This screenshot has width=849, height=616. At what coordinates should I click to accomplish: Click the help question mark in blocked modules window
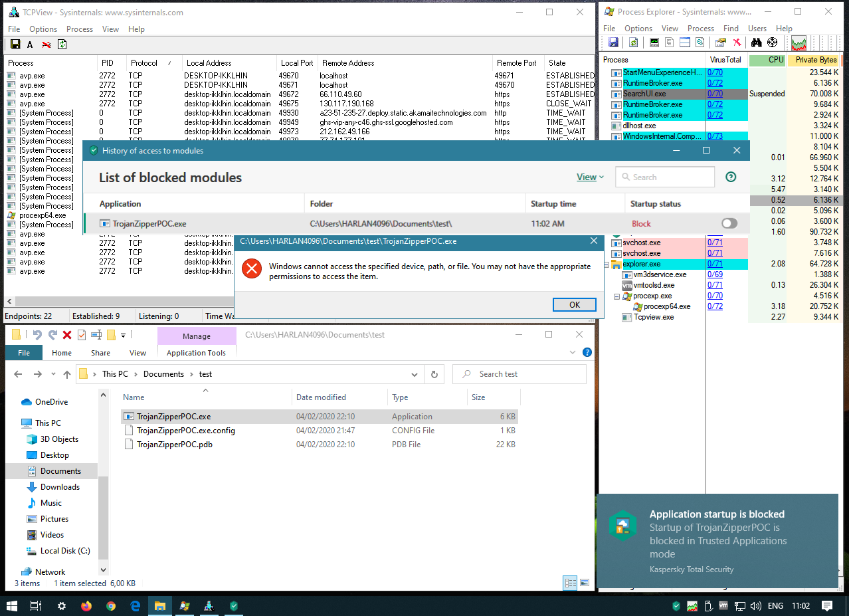(731, 177)
